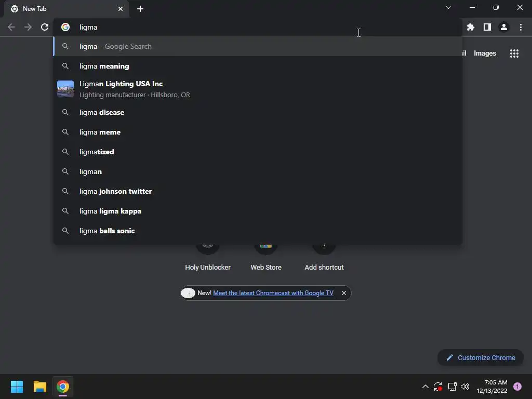Open the notification badge showing 1
This screenshot has width=532, height=399.
(x=517, y=387)
